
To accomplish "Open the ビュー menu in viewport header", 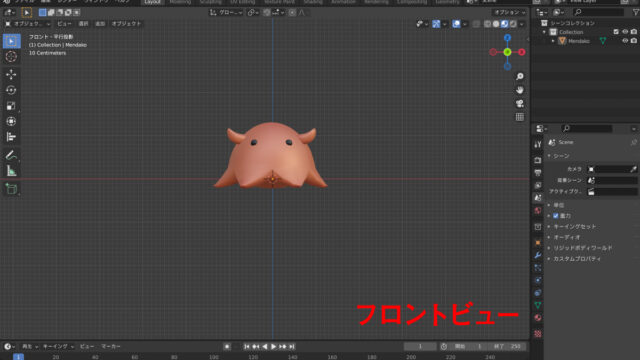I will coord(64,24).
